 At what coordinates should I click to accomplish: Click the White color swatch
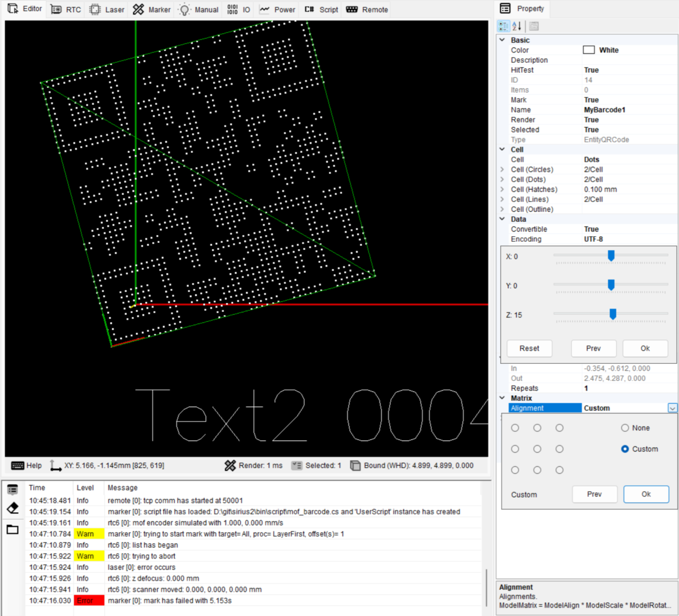pos(588,50)
